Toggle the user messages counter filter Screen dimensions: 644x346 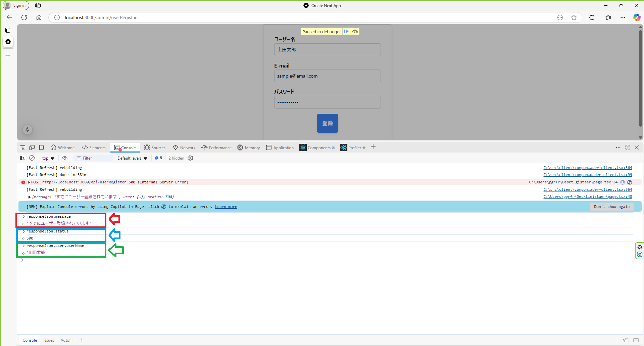click(158, 158)
